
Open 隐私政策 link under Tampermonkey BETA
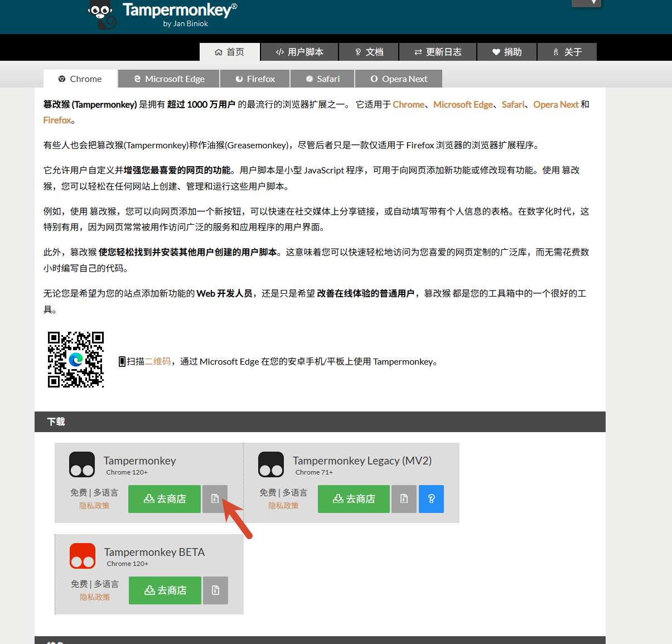[95, 597]
